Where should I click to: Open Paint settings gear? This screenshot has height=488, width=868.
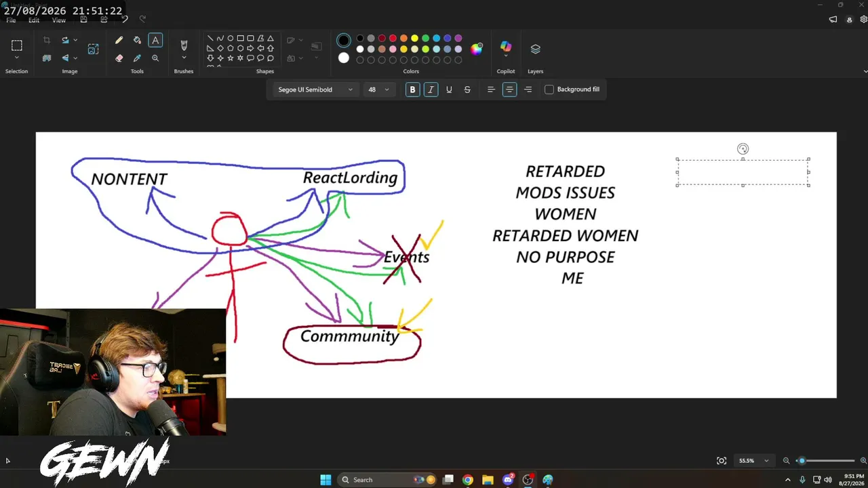[x=865, y=20]
